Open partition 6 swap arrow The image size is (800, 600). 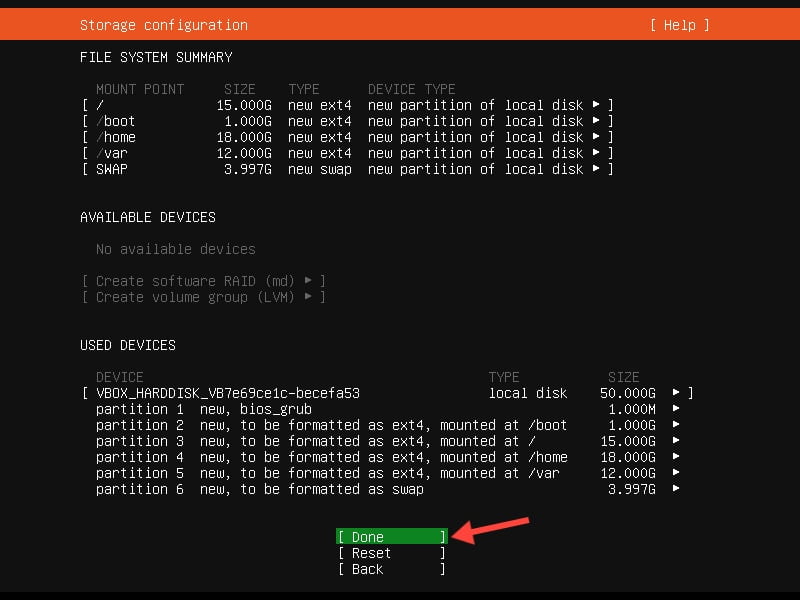tap(677, 489)
